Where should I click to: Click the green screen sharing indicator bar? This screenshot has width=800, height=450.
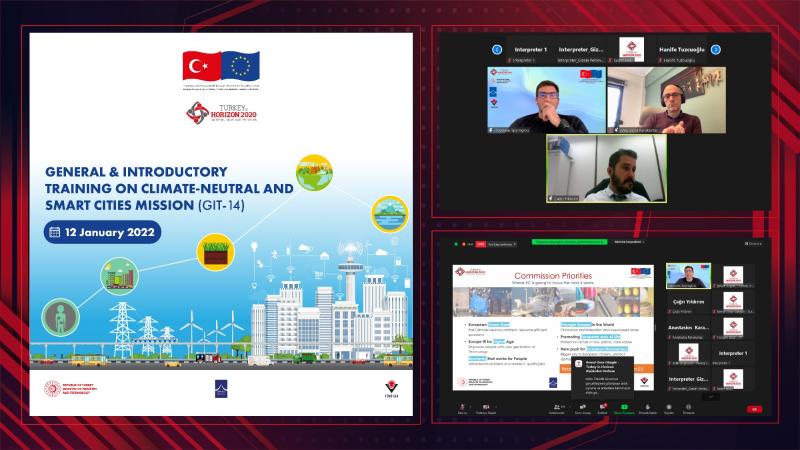569,242
